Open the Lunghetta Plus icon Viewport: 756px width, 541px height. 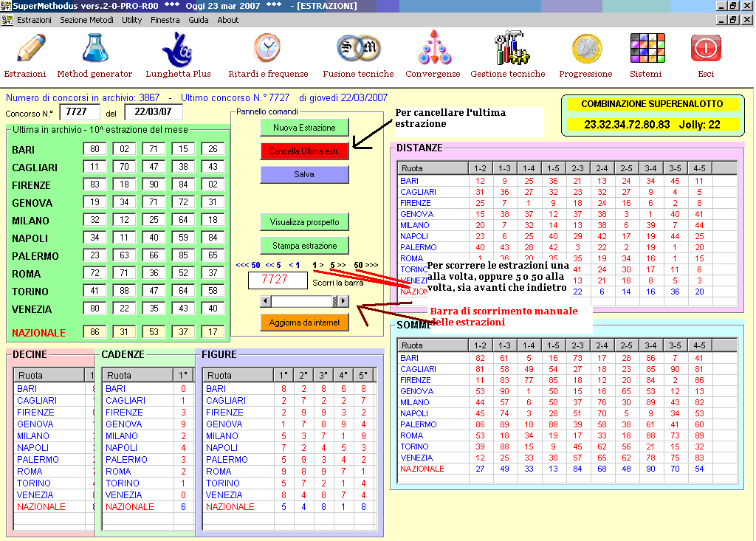pos(177,49)
